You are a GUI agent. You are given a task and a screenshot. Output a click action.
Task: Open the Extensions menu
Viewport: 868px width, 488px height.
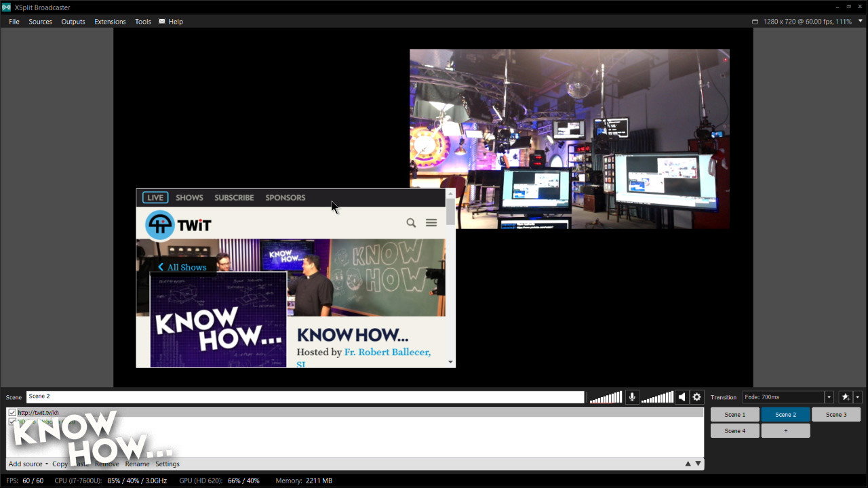(110, 22)
